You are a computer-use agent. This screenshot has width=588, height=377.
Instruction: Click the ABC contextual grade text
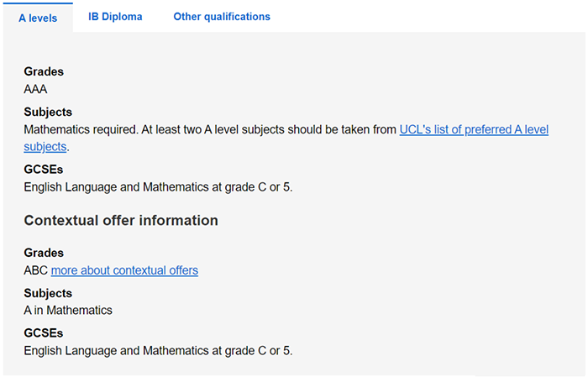coord(36,270)
